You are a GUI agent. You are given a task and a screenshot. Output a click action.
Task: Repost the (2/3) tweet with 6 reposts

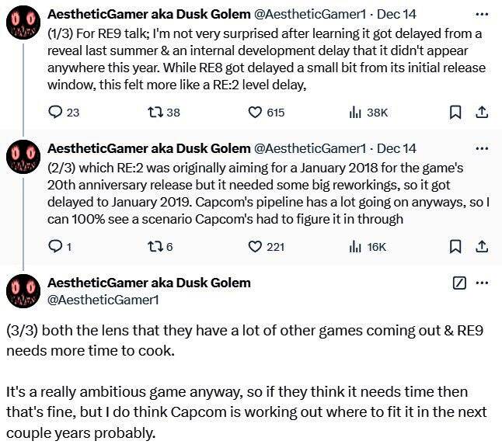(x=155, y=247)
